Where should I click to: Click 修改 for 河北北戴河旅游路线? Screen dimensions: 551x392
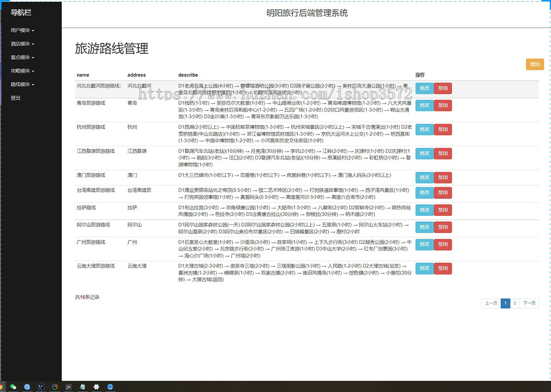tap(424, 89)
